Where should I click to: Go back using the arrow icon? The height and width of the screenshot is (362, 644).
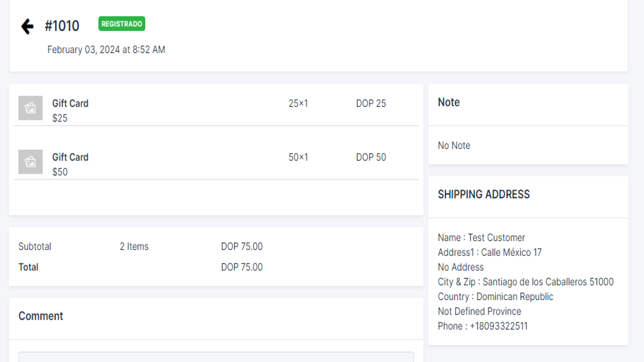(27, 27)
